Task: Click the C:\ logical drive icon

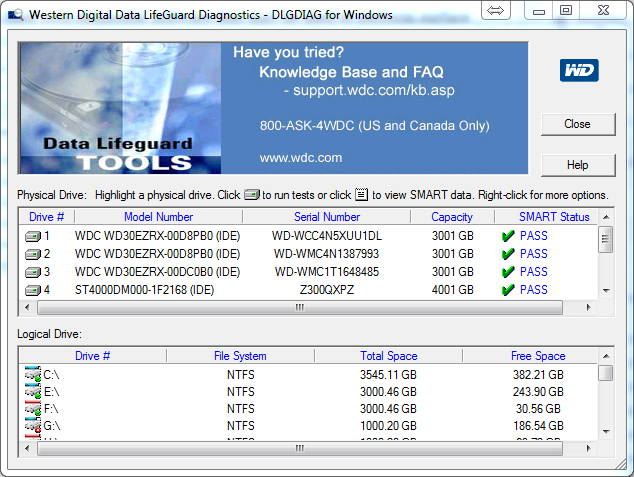Action: point(33,374)
